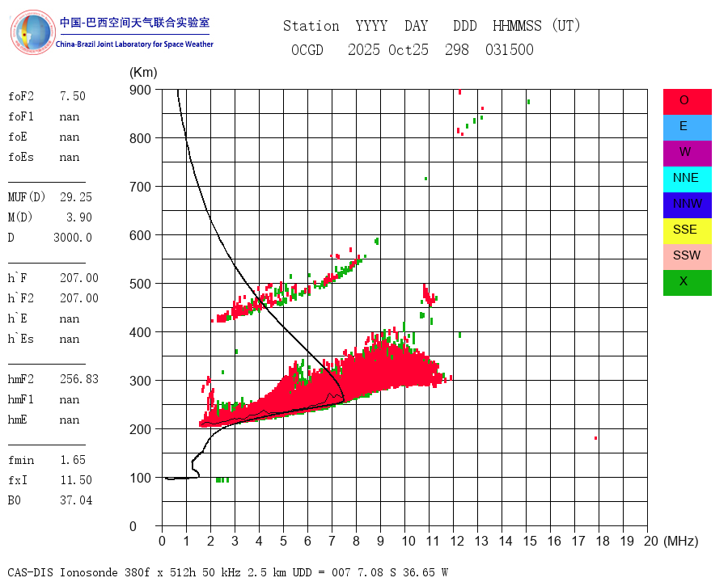Click the Chinese laboratory title text

tap(134, 23)
